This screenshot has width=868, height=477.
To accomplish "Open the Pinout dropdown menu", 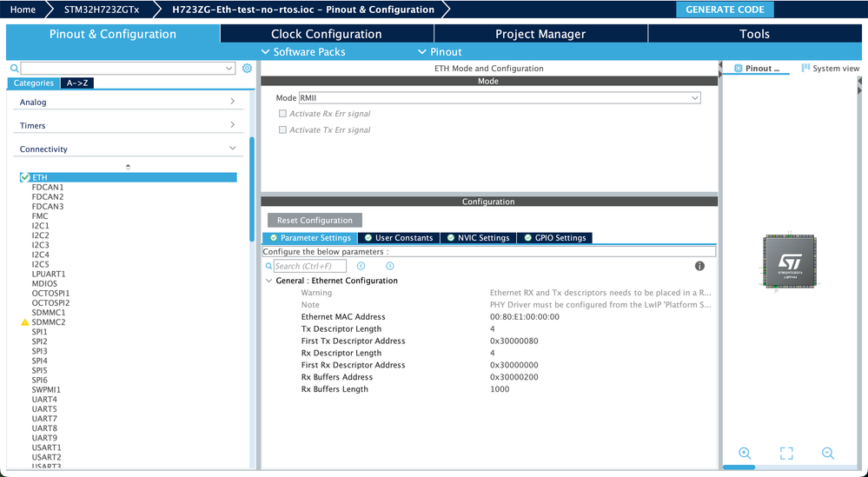I will 441,52.
